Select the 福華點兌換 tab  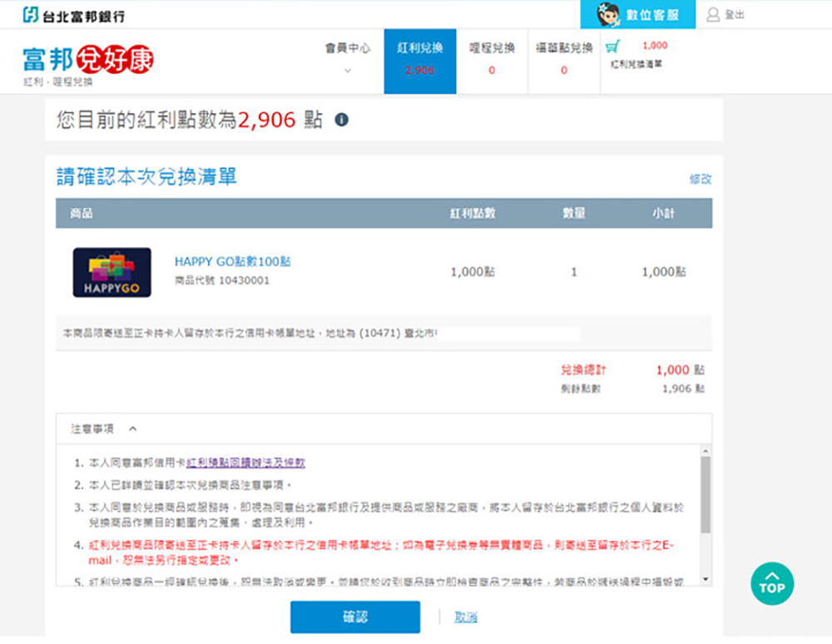564,61
